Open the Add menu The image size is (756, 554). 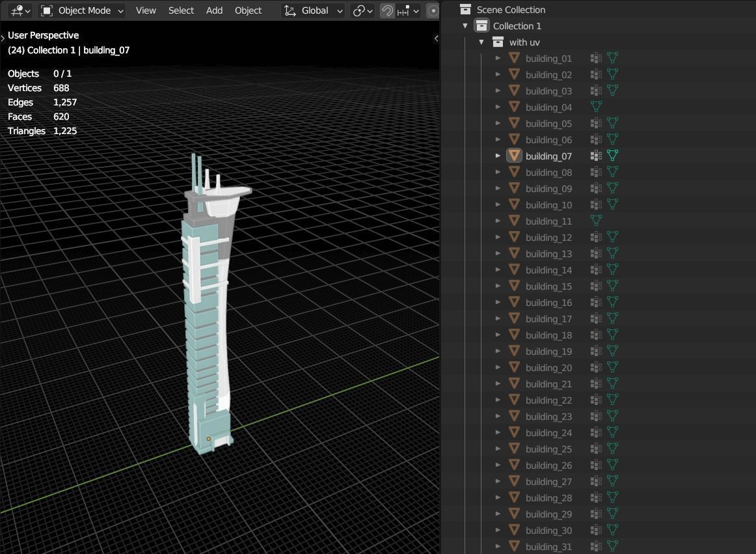214,10
